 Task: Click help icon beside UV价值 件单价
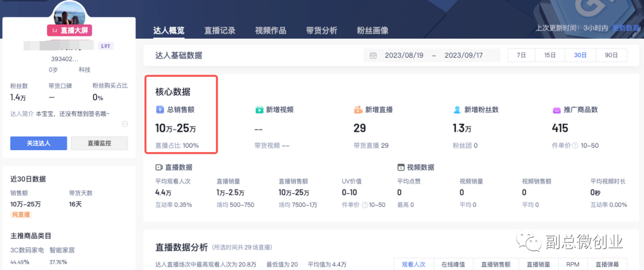[x=365, y=205]
